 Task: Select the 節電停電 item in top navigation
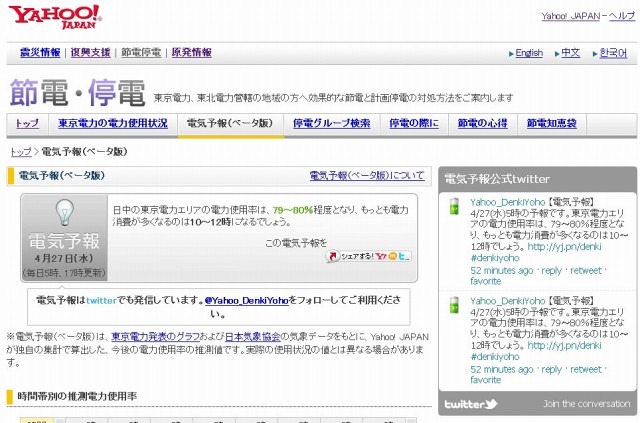click(x=141, y=52)
